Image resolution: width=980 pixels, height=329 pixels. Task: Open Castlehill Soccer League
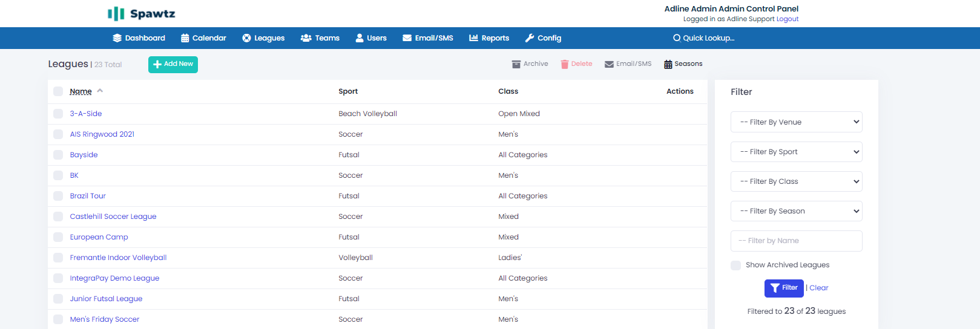(113, 217)
